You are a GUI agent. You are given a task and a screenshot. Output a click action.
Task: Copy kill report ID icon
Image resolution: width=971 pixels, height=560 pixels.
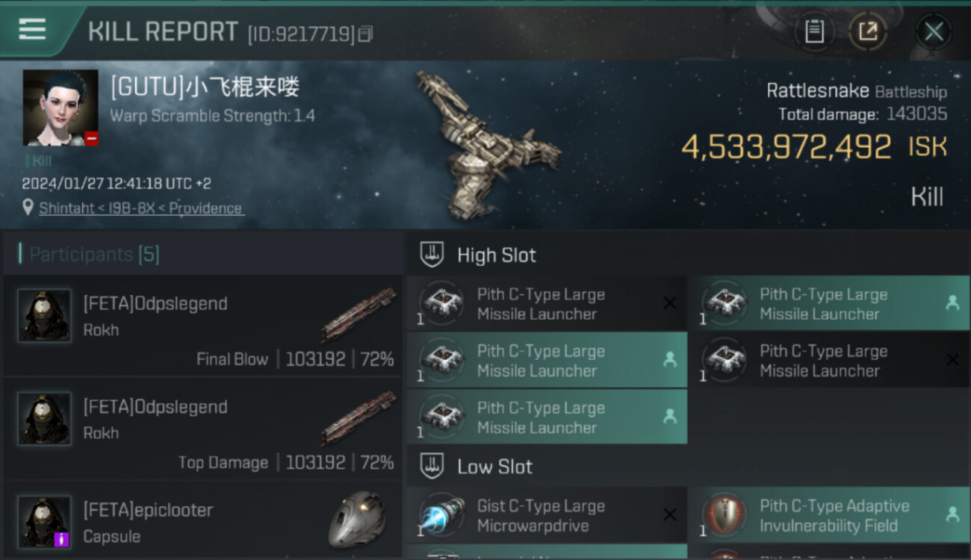coord(364,34)
